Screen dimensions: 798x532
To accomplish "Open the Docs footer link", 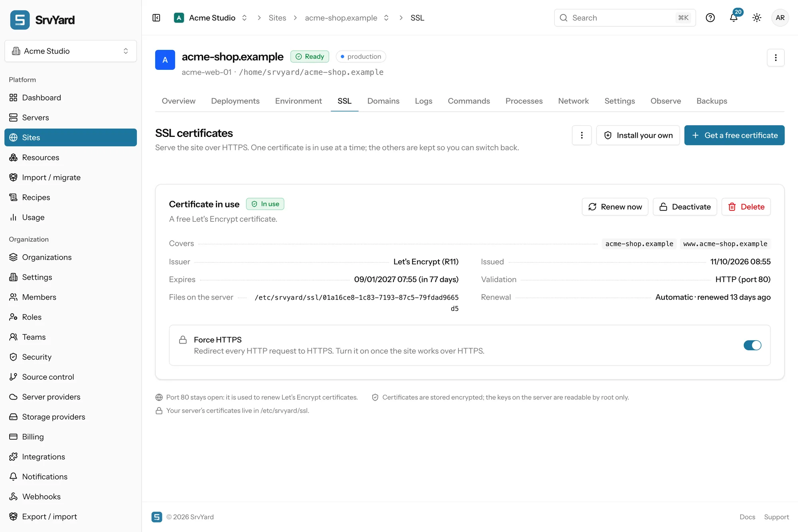I will click(x=747, y=517).
